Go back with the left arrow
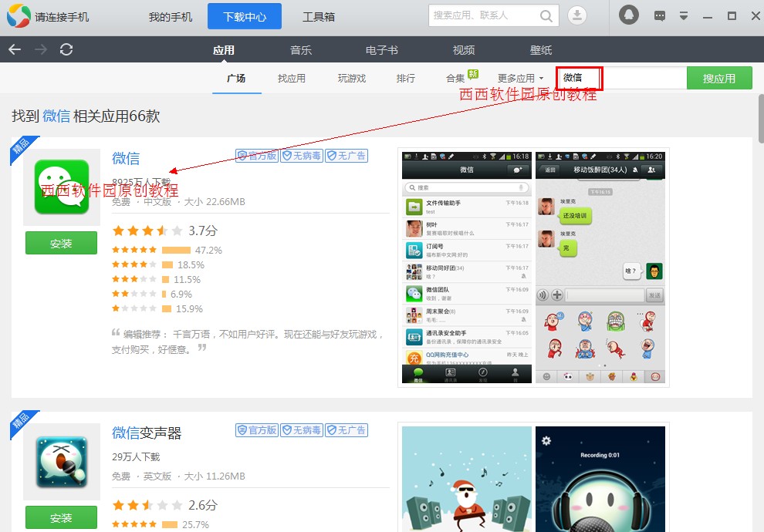 click(15, 49)
